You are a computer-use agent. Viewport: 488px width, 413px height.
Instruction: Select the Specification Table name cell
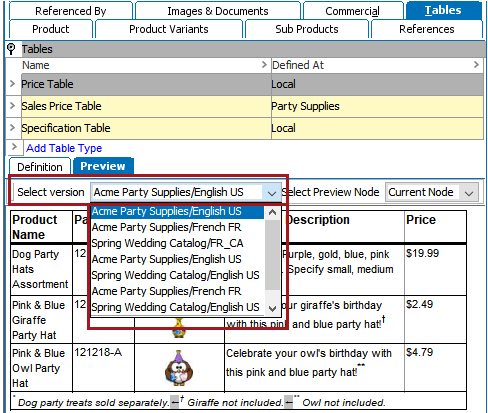point(146,128)
